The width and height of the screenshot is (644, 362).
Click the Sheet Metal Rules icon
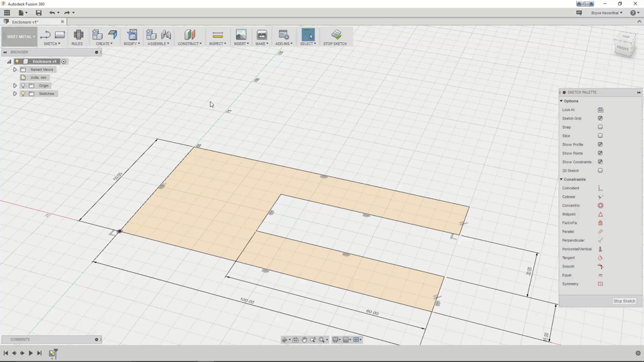pos(78,35)
